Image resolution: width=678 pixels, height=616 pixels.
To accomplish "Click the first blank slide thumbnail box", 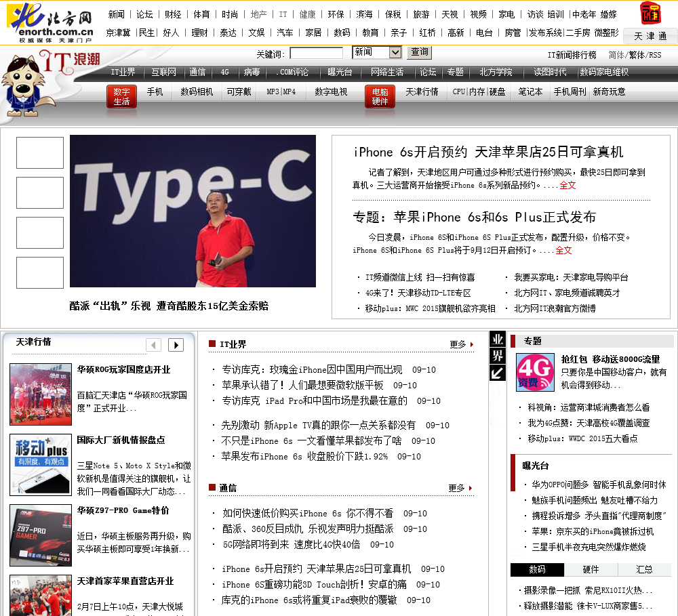I will tap(40, 152).
